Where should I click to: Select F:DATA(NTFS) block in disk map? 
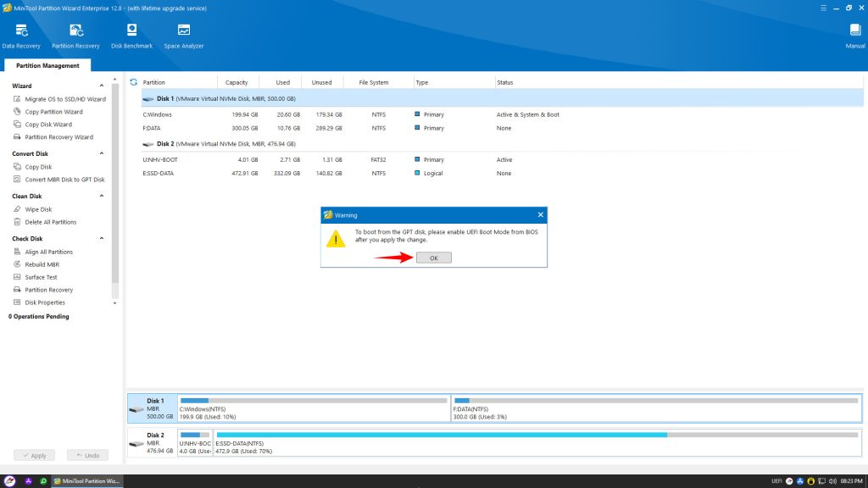(x=657, y=408)
